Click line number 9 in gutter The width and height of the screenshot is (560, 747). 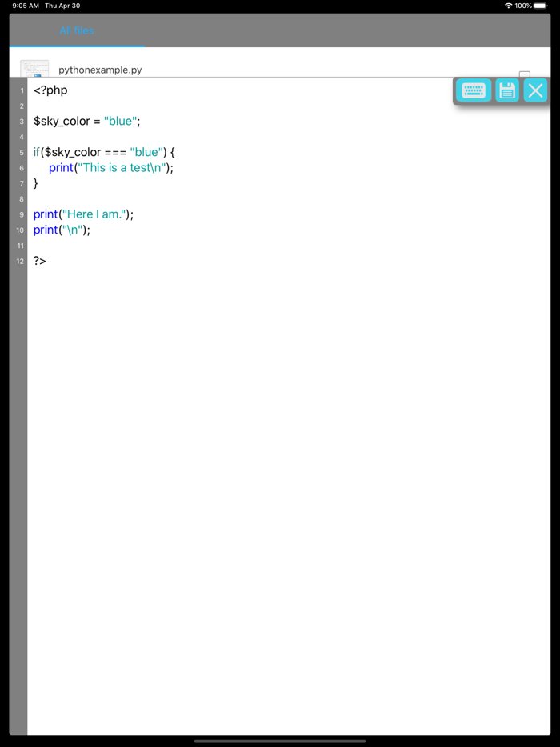(x=22, y=214)
